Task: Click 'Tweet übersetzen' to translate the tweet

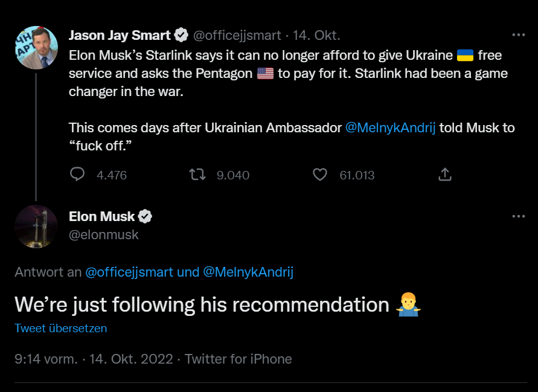Action: coord(60,329)
